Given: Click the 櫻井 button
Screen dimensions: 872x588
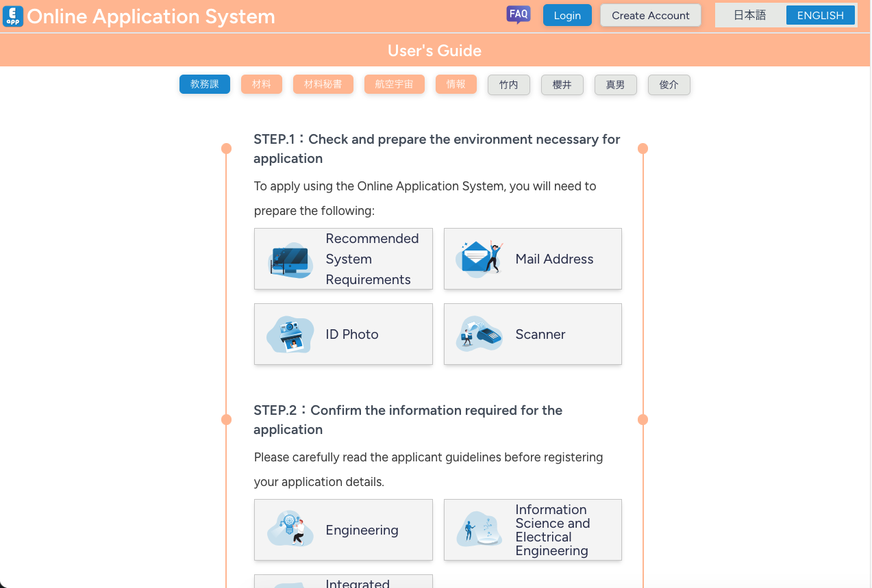Looking at the screenshot, I should point(562,85).
